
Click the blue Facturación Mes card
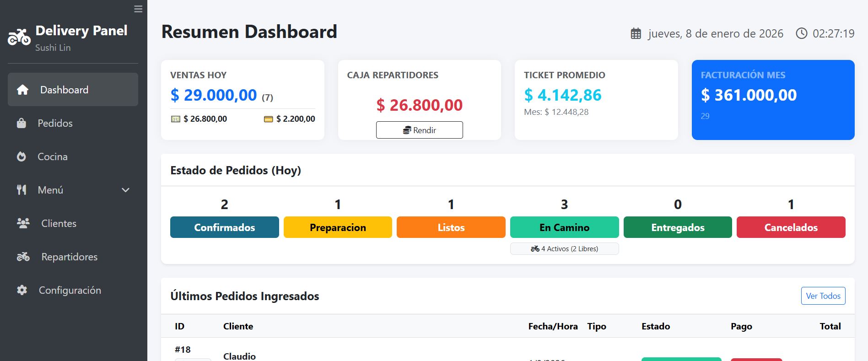click(773, 100)
